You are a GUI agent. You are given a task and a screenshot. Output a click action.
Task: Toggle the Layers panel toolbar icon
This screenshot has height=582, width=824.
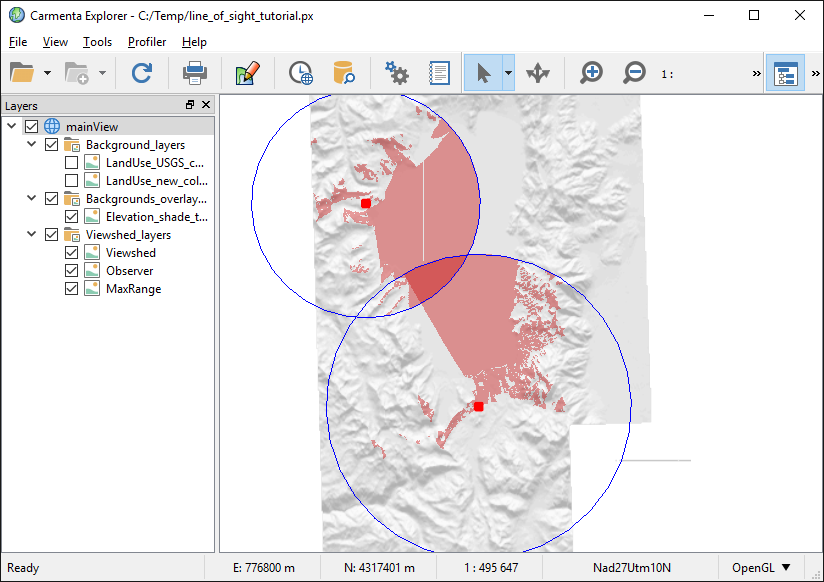(x=785, y=73)
